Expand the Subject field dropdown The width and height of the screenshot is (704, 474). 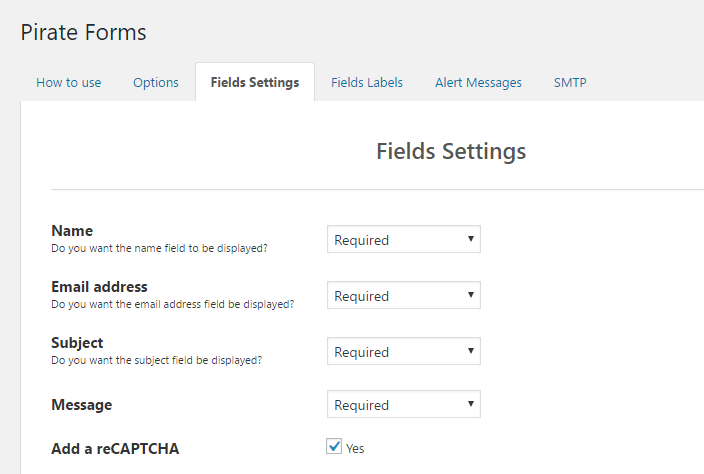click(403, 352)
